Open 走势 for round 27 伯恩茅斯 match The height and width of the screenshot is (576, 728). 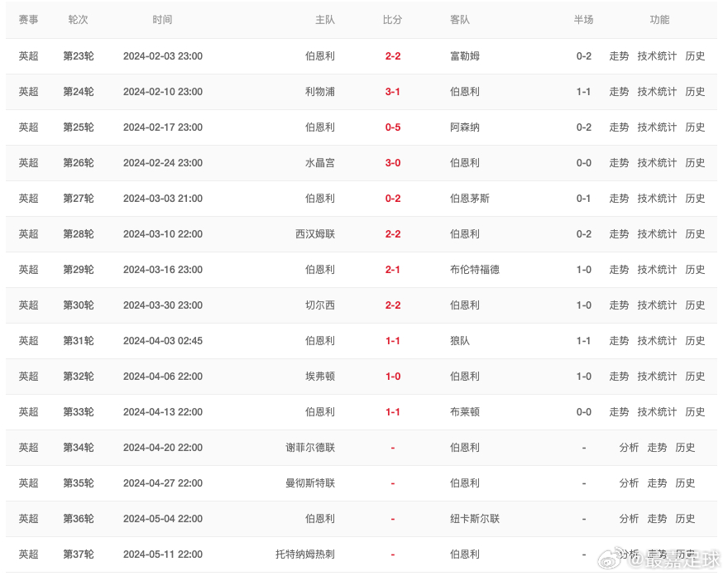click(x=619, y=199)
